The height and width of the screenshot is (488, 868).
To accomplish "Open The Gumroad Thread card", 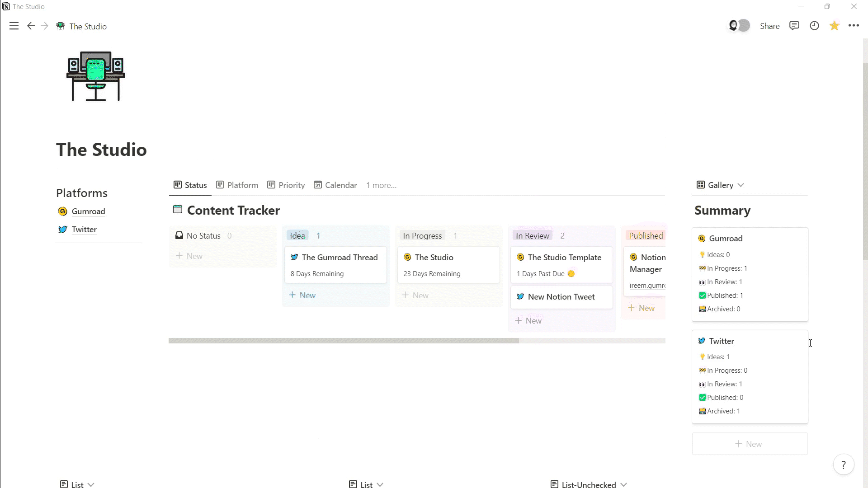I will click(335, 265).
